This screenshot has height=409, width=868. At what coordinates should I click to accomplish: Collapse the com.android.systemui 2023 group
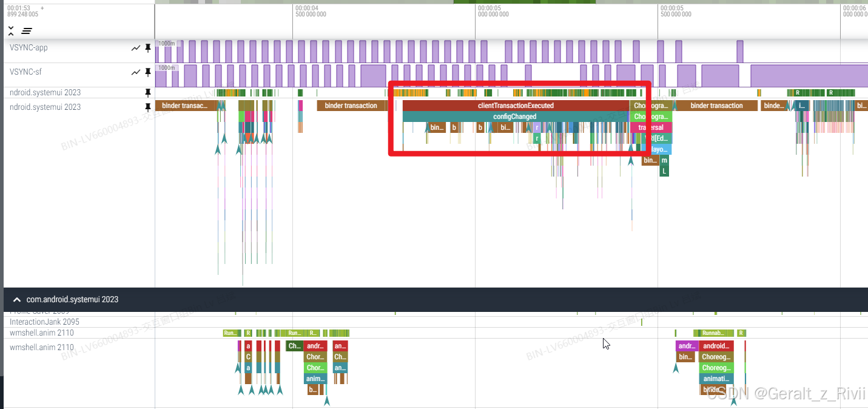point(17,300)
